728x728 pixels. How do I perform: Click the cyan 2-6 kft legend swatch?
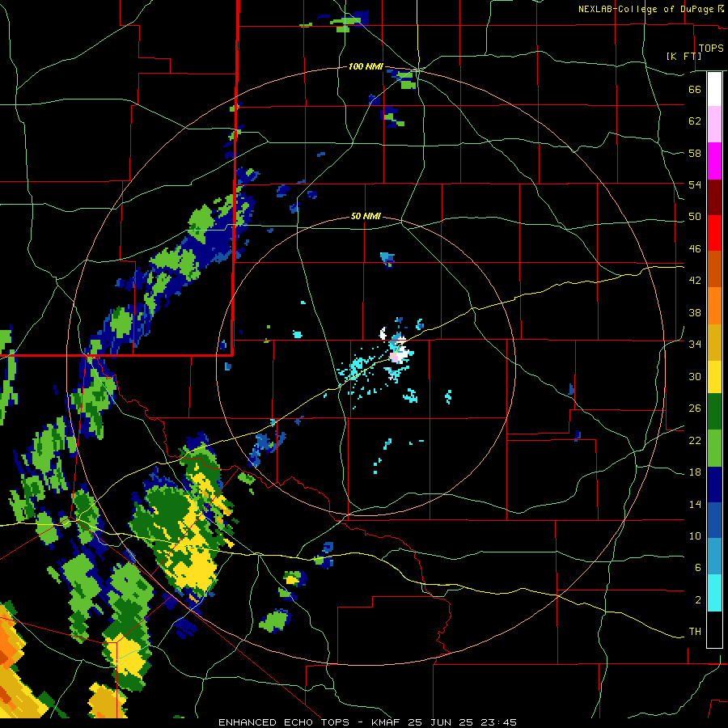point(714,593)
